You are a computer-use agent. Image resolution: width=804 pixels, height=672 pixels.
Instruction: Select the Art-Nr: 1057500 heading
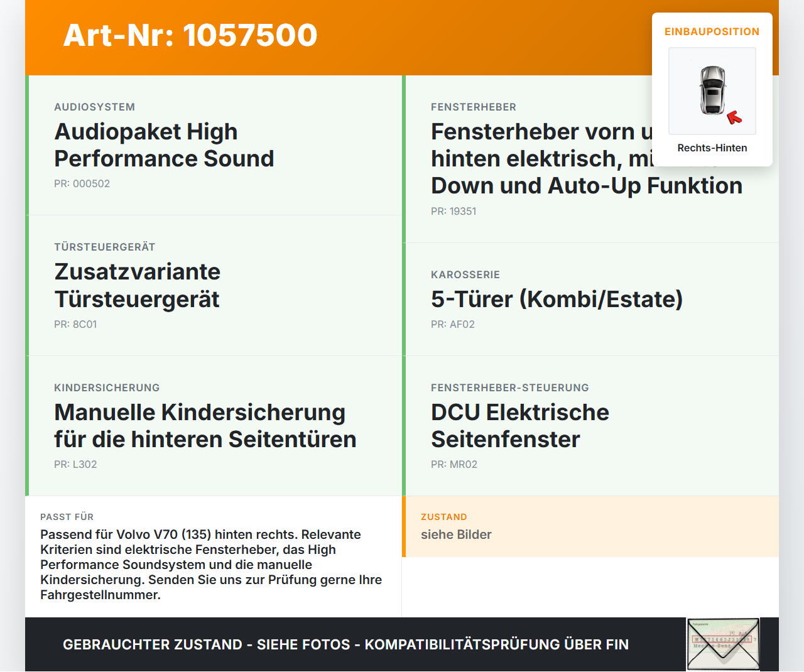click(x=190, y=35)
